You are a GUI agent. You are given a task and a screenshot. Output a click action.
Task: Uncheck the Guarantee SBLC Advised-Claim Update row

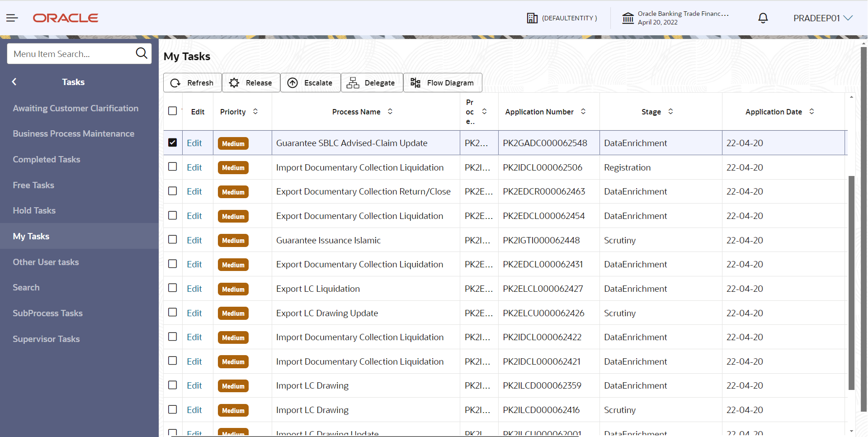172,142
